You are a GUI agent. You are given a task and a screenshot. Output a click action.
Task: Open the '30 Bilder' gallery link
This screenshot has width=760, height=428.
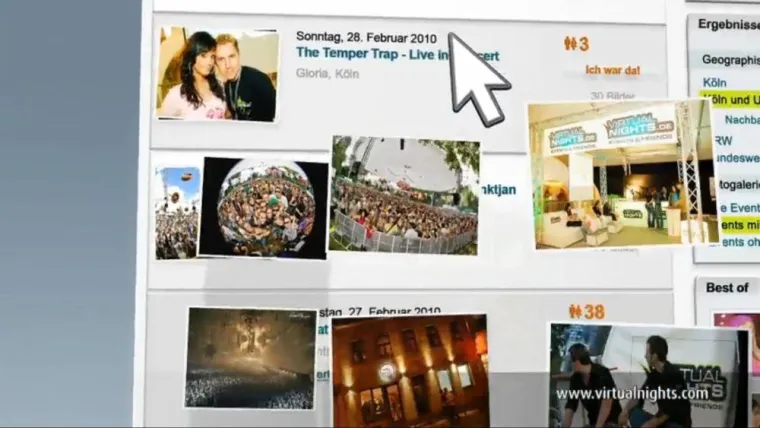click(x=612, y=96)
